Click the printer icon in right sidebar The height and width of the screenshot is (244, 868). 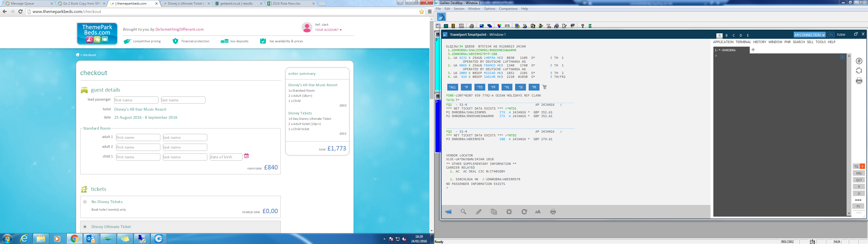tap(859, 81)
